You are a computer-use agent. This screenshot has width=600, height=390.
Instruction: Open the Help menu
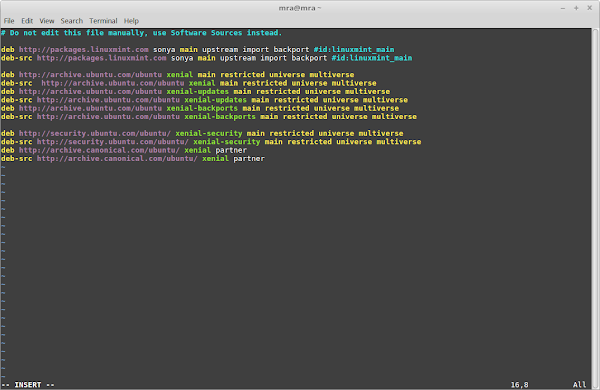point(131,21)
